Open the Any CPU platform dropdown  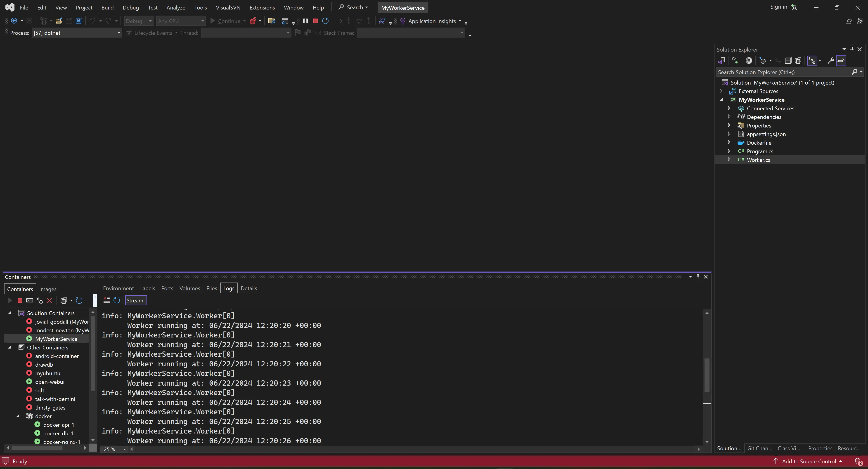click(x=181, y=21)
